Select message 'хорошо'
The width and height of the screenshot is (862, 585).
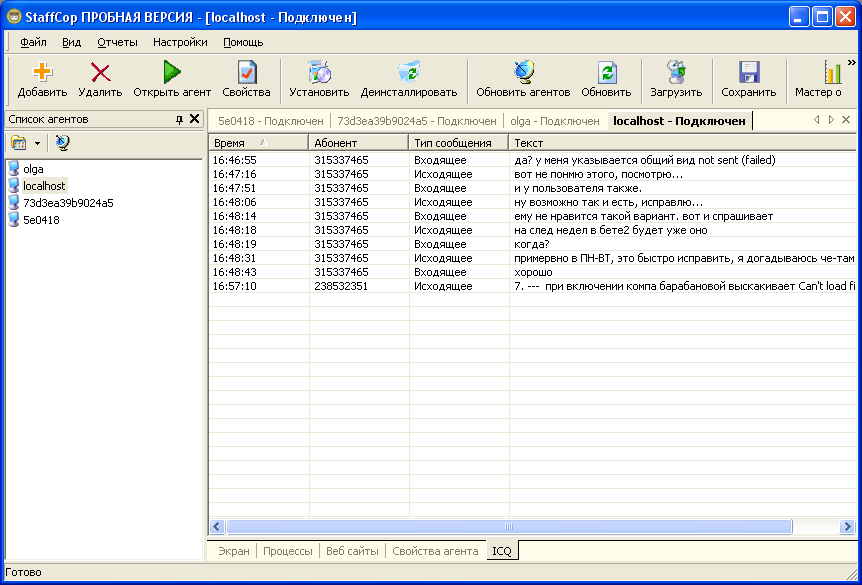[533, 272]
